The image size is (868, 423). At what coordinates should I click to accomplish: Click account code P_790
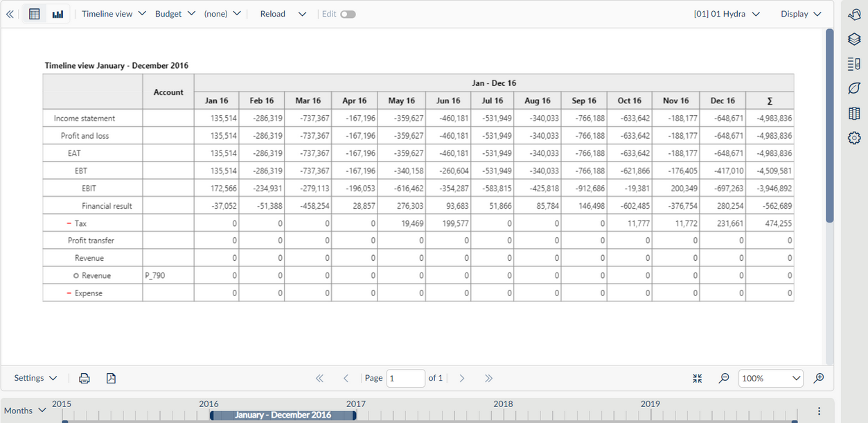click(155, 276)
